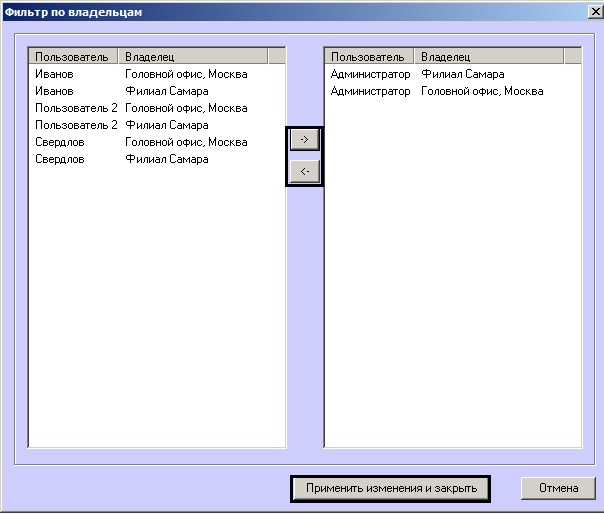Select Иванов row with Филиал Самара
The image size is (604, 514).
coord(157,91)
